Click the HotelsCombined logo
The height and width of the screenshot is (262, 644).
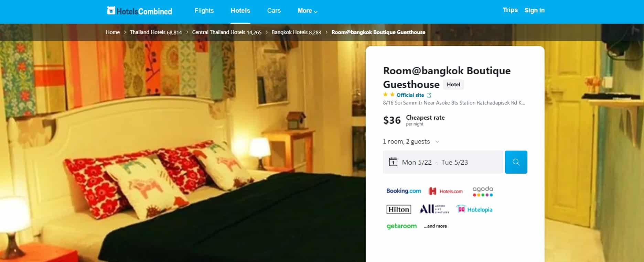coord(139,11)
